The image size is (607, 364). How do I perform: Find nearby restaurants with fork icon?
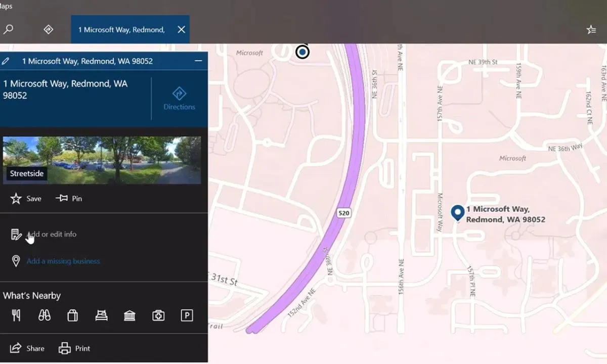click(16, 315)
